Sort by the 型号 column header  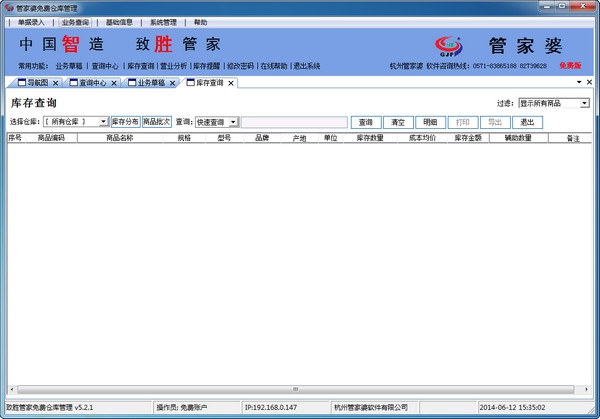[x=224, y=138]
